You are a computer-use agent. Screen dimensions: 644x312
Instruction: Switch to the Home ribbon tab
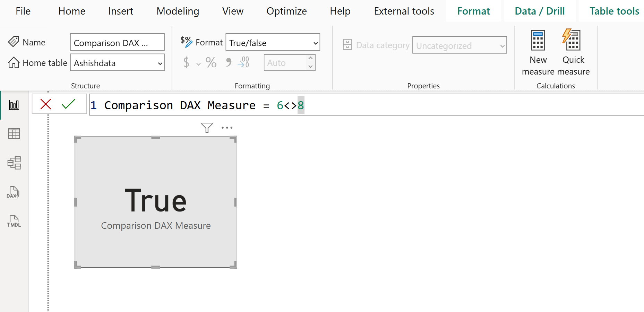(71, 11)
